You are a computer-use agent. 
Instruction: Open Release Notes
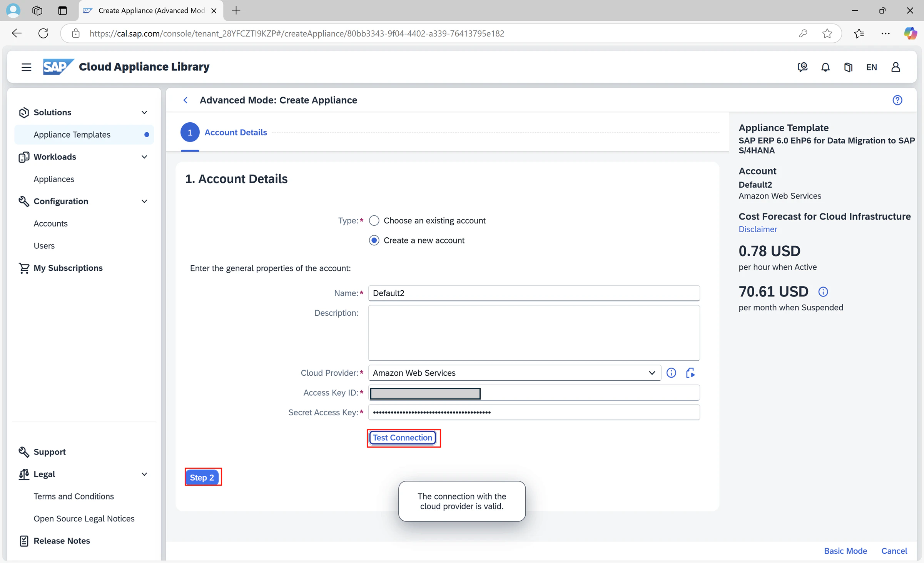(62, 541)
